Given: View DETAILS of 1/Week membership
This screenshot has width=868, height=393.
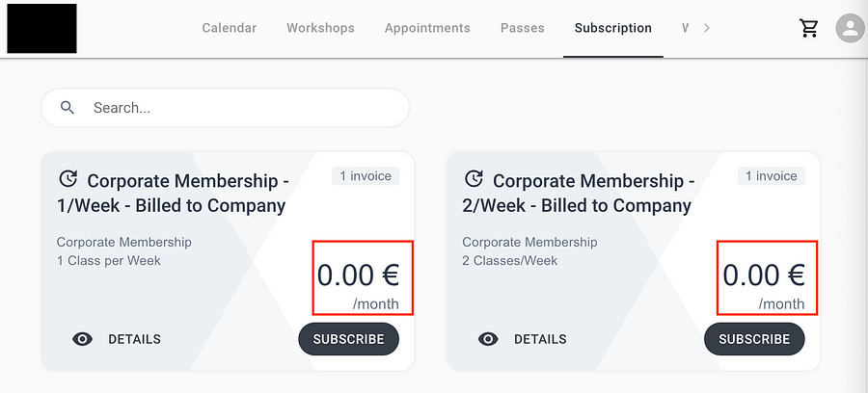Looking at the screenshot, I should click(134, 339).
